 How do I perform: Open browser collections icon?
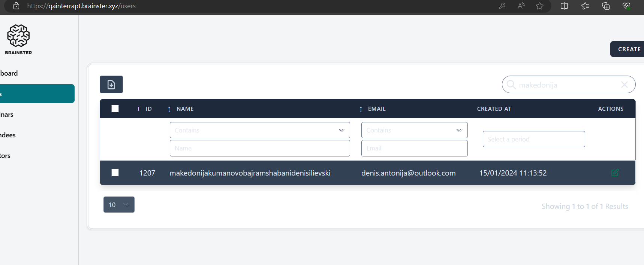tap(606, 6)
